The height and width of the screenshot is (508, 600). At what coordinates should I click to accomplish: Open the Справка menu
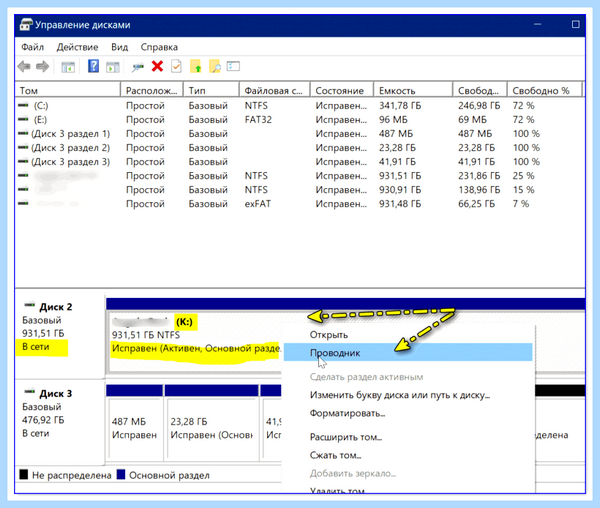pos(159,47)
